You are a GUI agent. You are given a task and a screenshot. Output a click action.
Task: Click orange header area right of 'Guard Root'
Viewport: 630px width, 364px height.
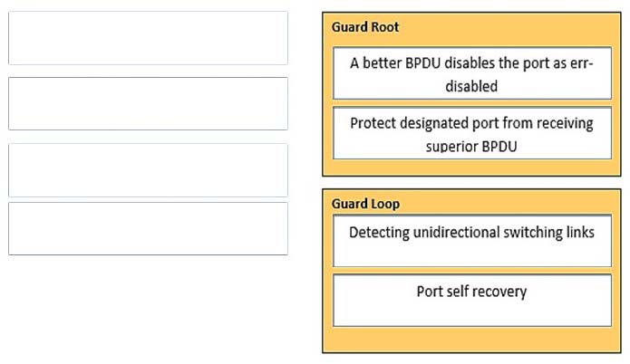pyautogui.click(x=509, y=28)
